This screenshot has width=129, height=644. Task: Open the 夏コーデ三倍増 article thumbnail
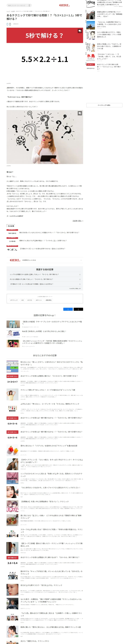click(x=13, y=548)
